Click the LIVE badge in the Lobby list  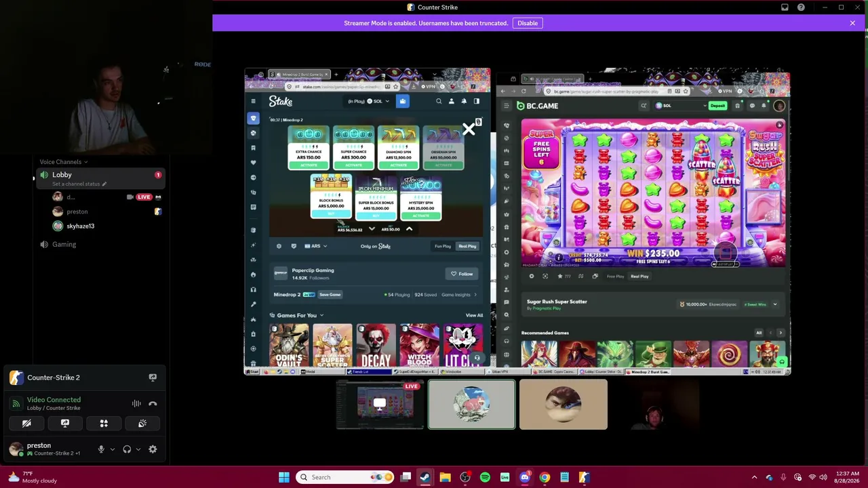144,197
